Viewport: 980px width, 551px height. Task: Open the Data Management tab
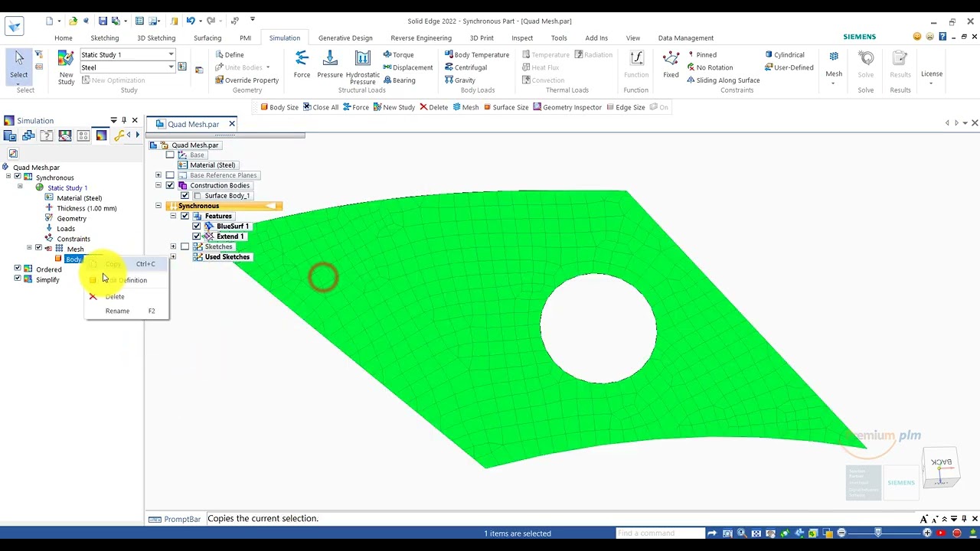pyautogui.click(x=686, y=37)
